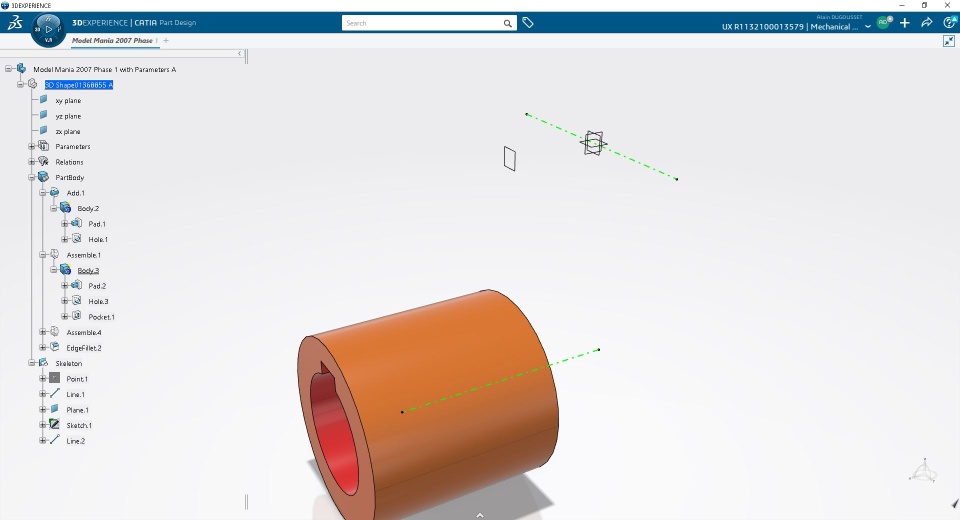Select Hole.3 in the tree
This screenshot has width=960, height=520.
pos(98,301)
